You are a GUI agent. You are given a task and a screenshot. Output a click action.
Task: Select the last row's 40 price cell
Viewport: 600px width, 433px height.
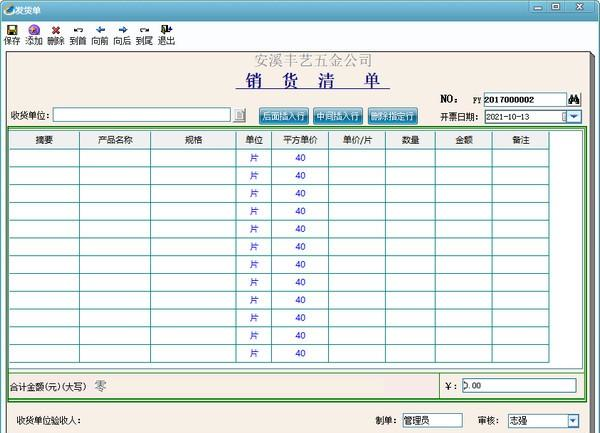[300, 353]
